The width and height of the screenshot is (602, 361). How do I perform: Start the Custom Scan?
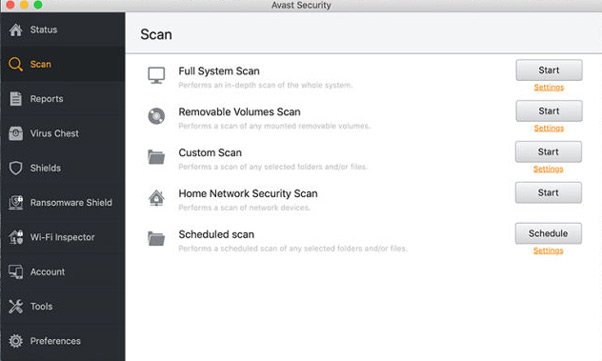[x=548, y=152]
